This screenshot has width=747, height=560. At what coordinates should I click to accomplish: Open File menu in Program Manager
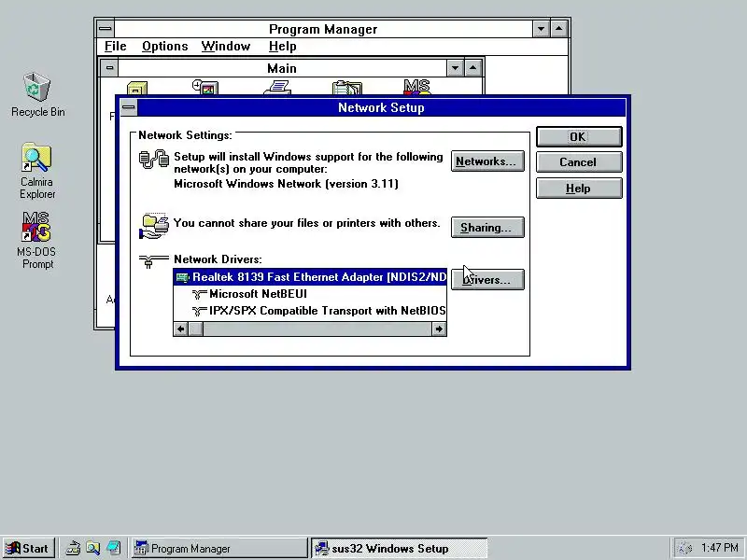115,46
